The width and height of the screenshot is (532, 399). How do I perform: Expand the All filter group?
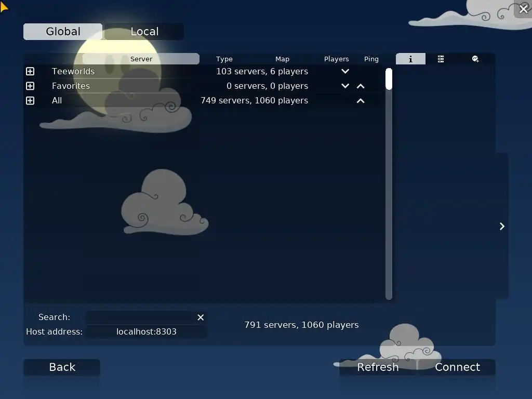(30, 101)
